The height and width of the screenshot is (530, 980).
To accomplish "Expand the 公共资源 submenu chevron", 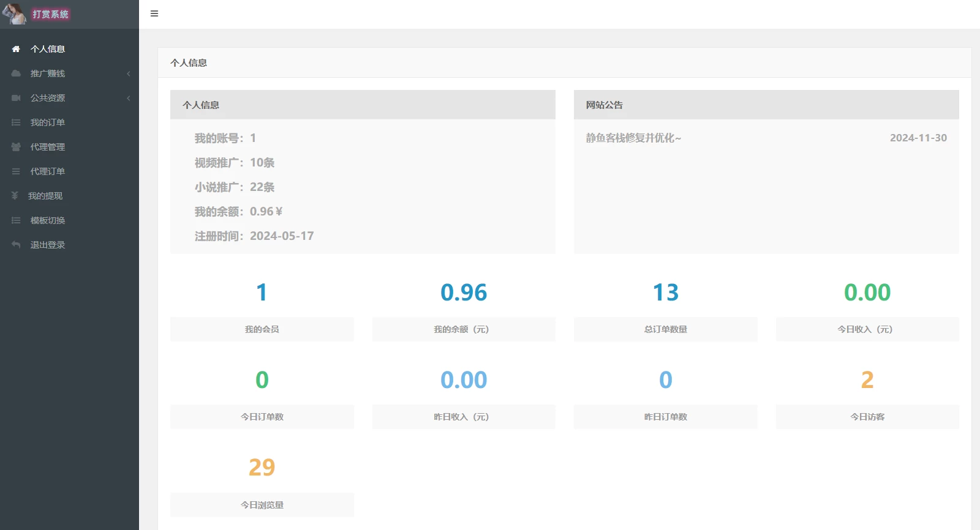I will point(129,98).
